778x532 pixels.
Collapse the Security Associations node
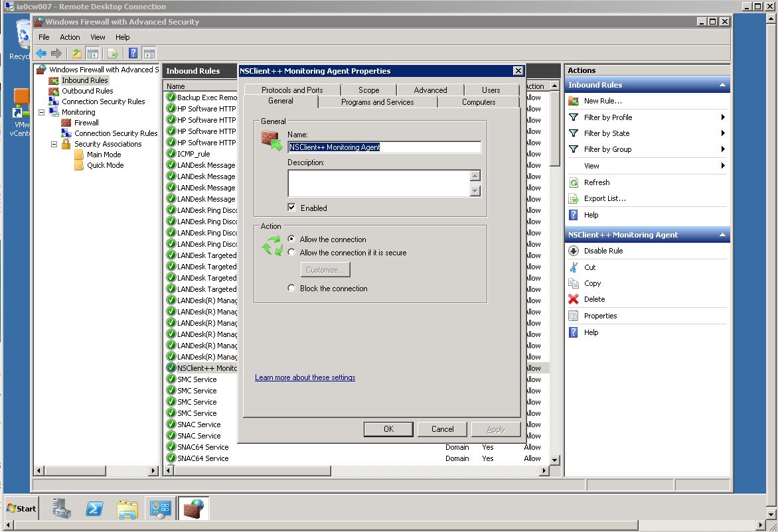tap(54, 144)
